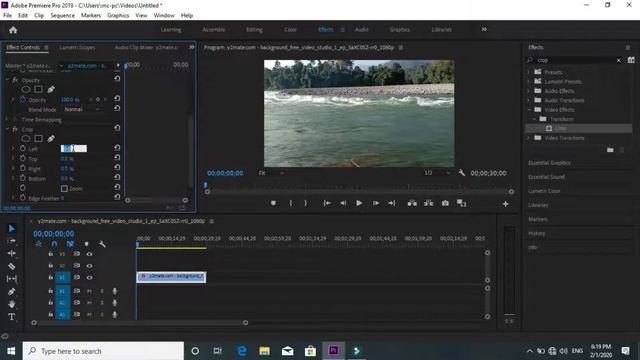This screenshot has width=640, height=360.
Task: Open the Sequence menu
Action: (x=62, y=15)
